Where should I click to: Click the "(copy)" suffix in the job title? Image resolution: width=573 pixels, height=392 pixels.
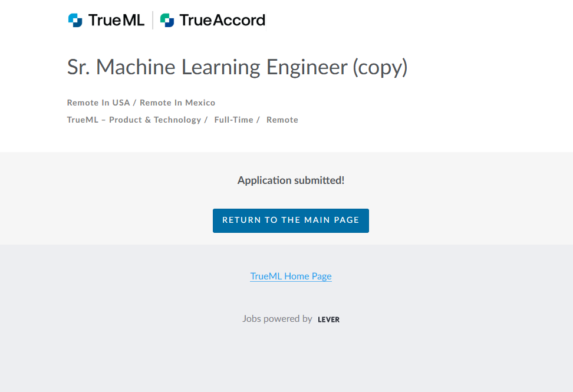point(380,67)
